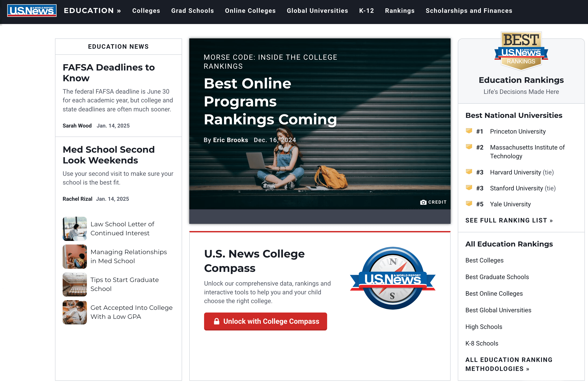Open Best Online Colleges rankings link

tap(494, 293)
